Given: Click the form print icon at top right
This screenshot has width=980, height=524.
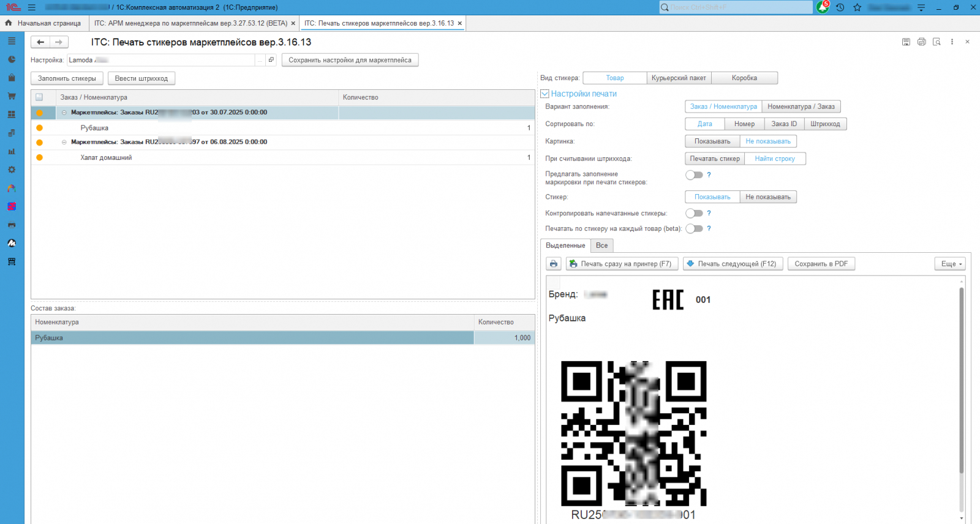Looking at the screenshot, I should 921,42.
